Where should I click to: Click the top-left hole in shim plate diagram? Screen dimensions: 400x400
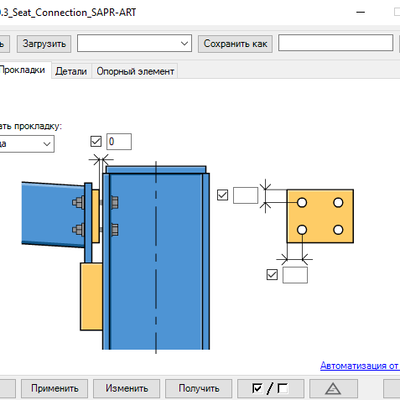302,202
